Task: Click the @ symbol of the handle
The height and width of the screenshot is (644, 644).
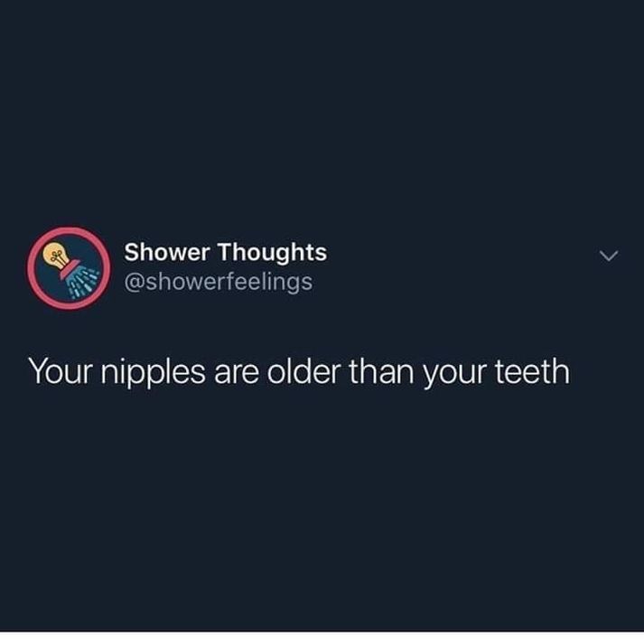Action: [x=134, y=283]
